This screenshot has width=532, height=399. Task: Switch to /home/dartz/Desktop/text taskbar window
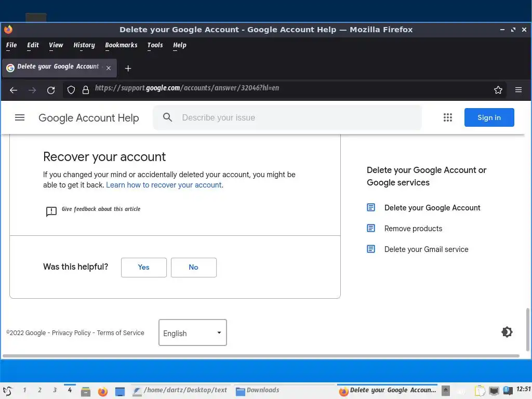(x=180, y=391)
